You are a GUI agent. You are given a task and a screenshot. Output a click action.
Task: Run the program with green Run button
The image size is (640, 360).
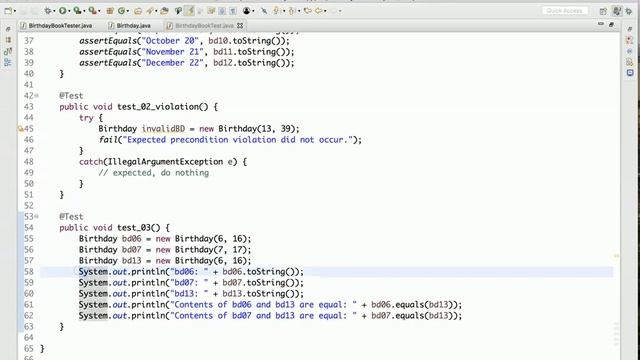(x=62, y=11)
